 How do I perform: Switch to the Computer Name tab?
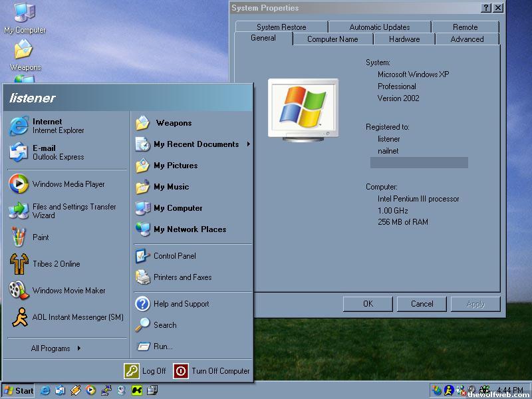click(332, 39)
